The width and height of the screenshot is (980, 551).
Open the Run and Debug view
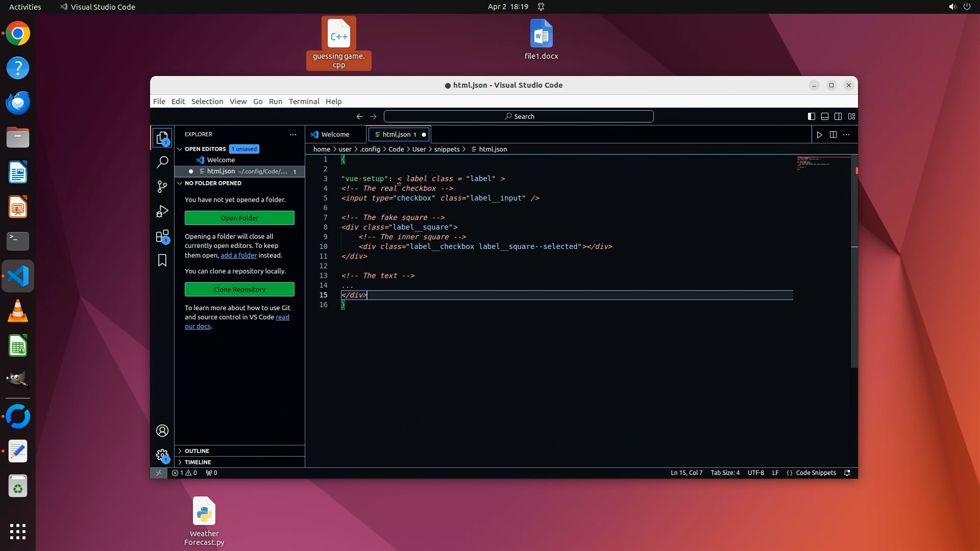tap(162, 211)
